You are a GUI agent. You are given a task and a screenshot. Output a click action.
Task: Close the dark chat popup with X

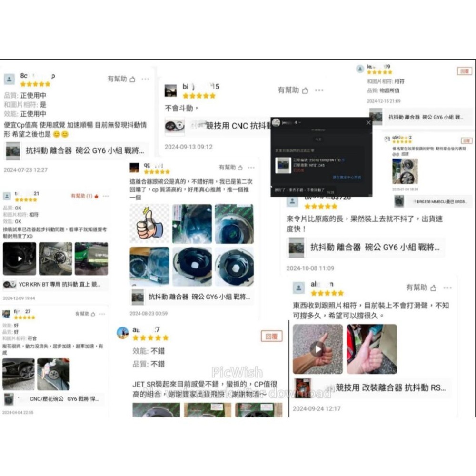(x=368, y=123)
